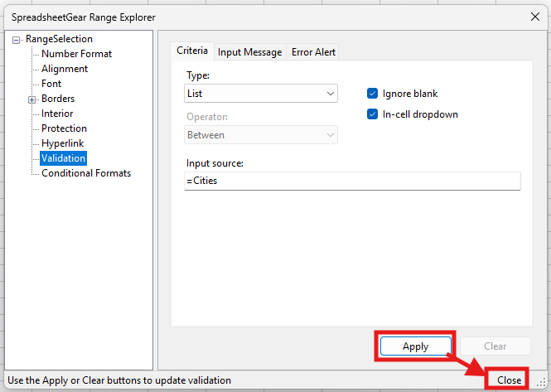Select the Interior tree item
Viewport: 551px width, 392px height.
tap(57, 114)
